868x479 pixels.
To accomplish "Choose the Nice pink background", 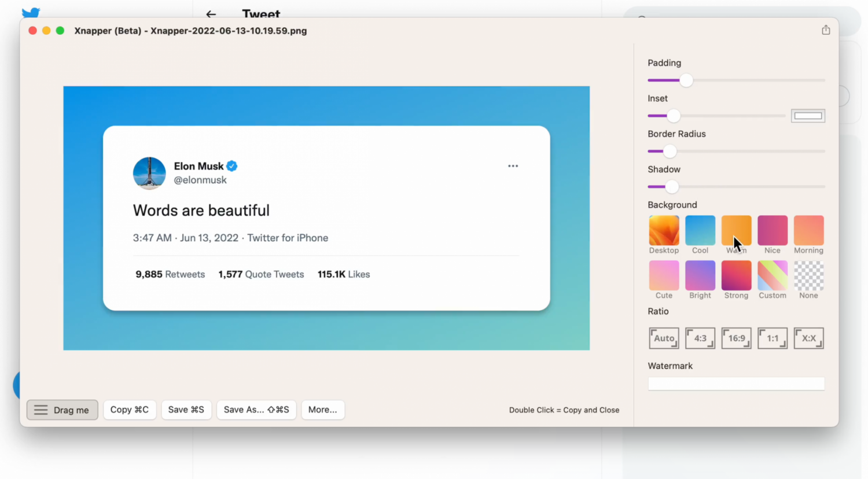I will (773, 230).
